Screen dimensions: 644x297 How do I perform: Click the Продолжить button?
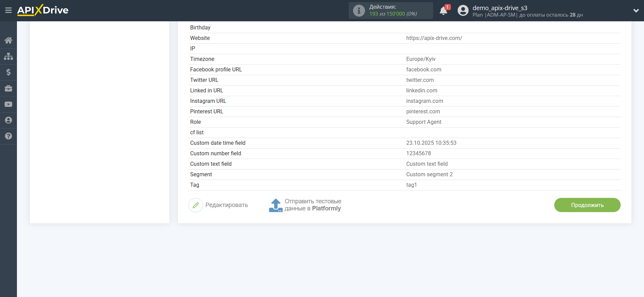click(x=587, y=205)
